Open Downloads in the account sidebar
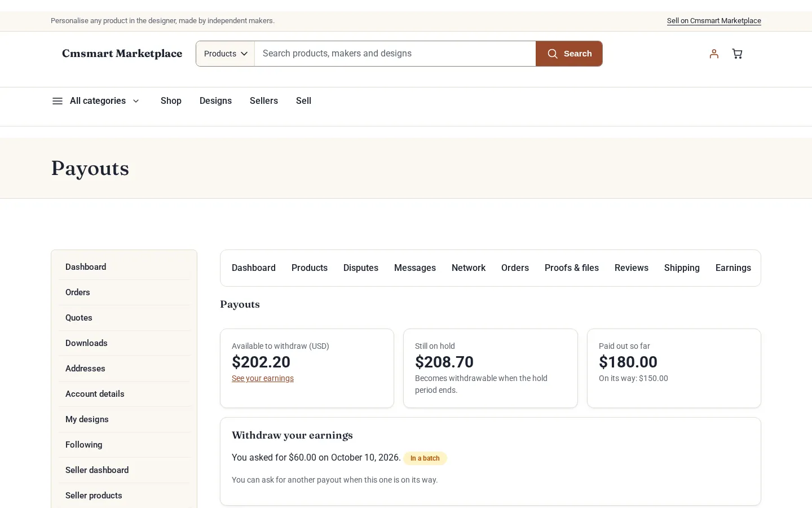 click(x=124, y=343)
